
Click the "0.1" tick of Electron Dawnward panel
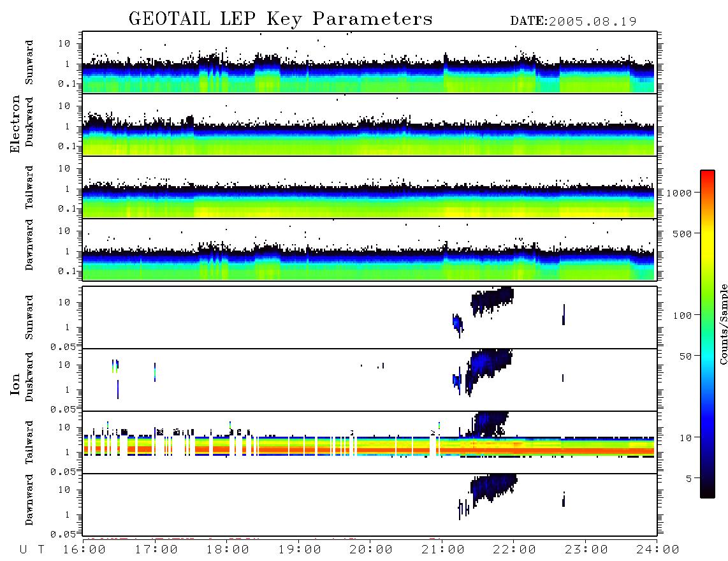[x=68, y=271]
